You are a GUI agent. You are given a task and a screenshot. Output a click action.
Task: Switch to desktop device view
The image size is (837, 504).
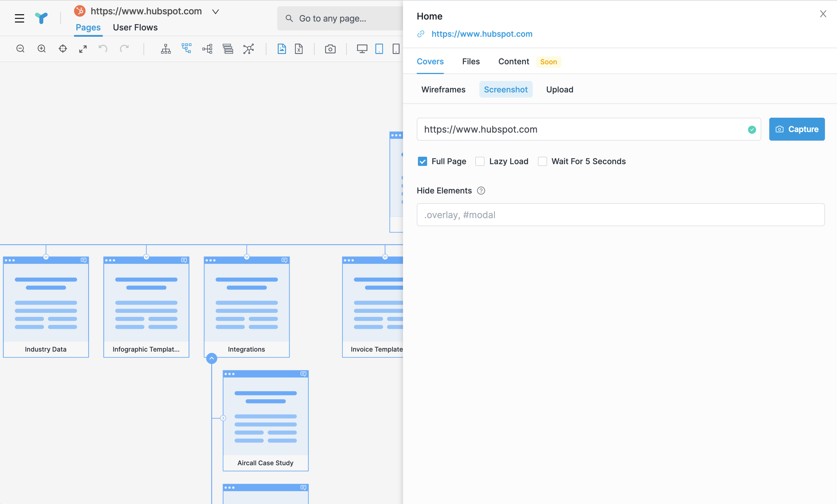pyautogui.click(x=362, y=49)
